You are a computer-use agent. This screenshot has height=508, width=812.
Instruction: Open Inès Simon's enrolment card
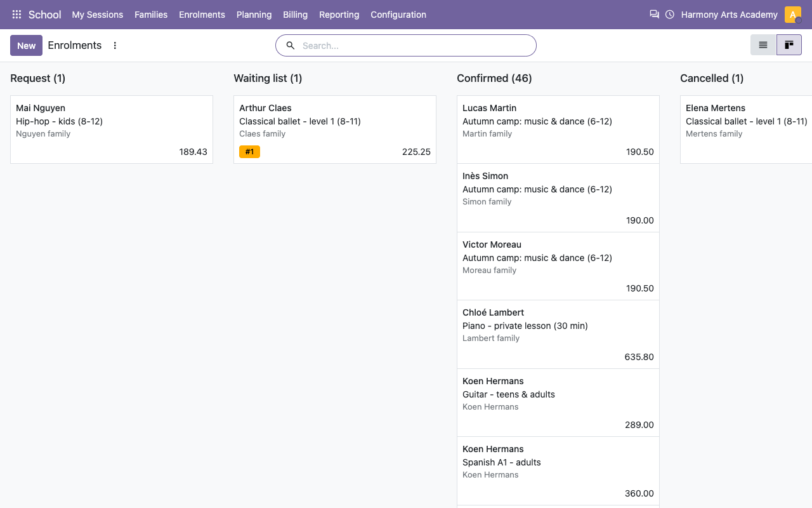(x=558, y=197)
